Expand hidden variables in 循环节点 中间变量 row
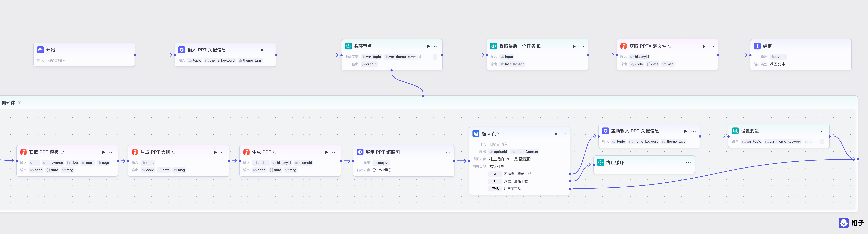This screenshot has height=234, width=868. 435,57
